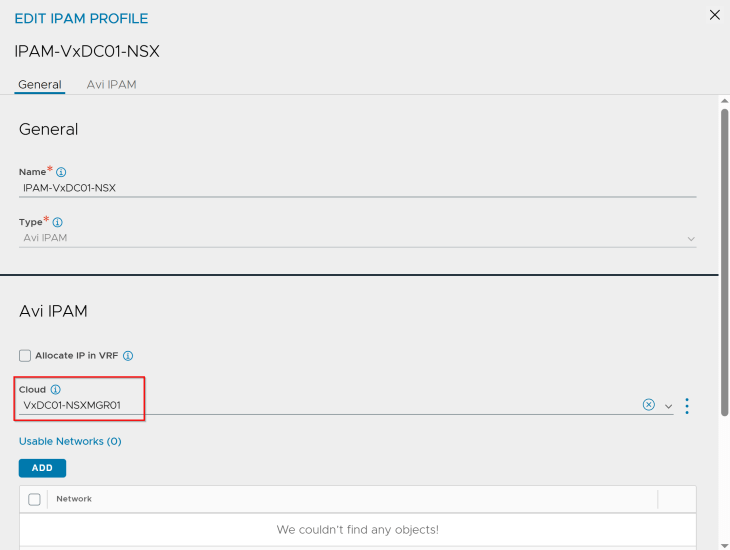This screenshot has height=550, width=730.
Task: Close the Edit IPAM Profile dialog
Action: (x=714, y=15)
